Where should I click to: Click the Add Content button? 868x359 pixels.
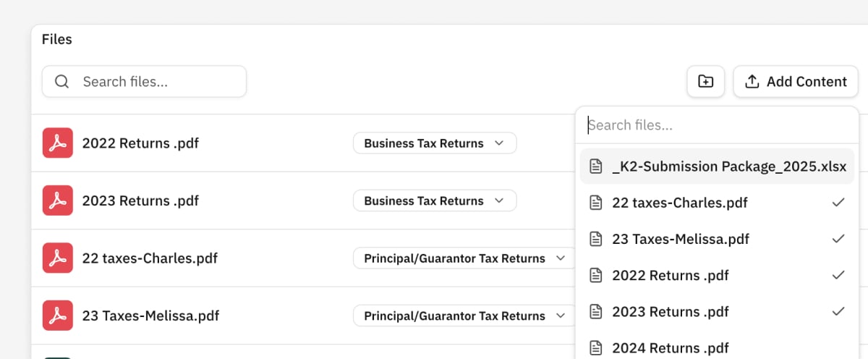point(796,82)
